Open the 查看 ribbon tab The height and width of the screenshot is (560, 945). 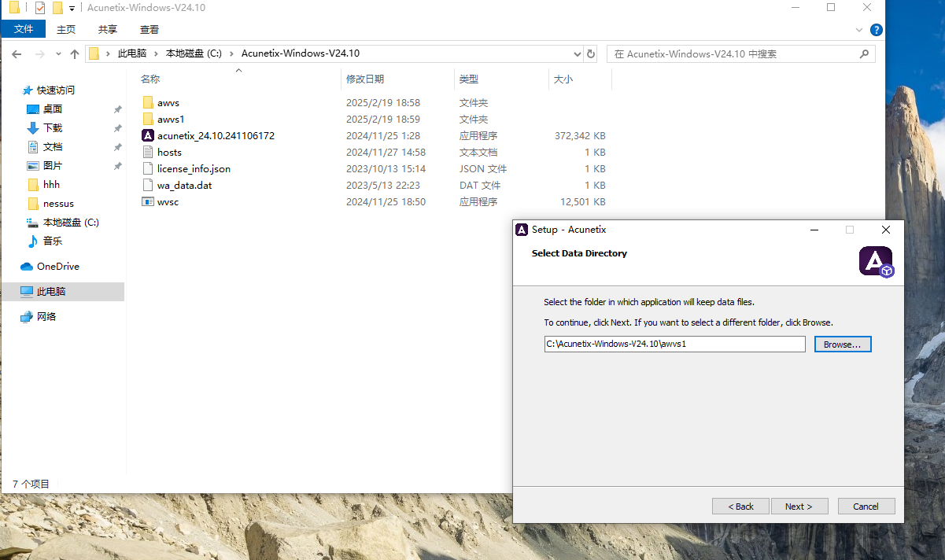(150, 30)
